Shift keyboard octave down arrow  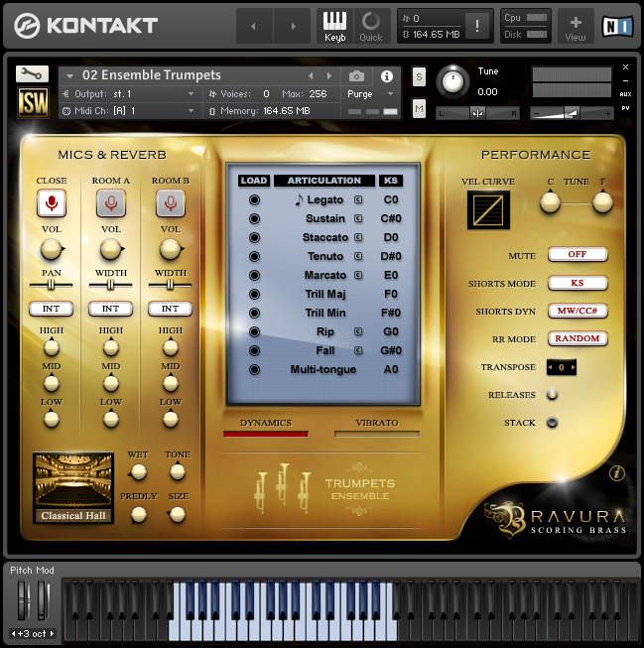[14, 633]
